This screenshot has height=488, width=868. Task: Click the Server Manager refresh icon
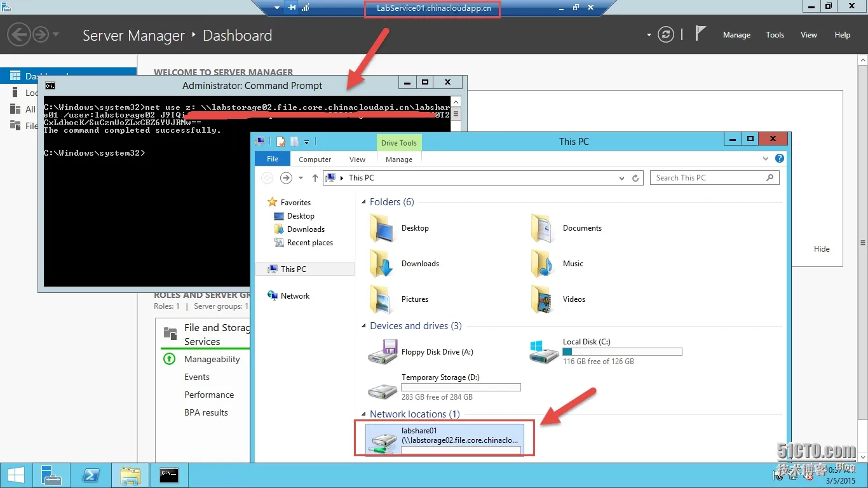[x=665, y=35]
